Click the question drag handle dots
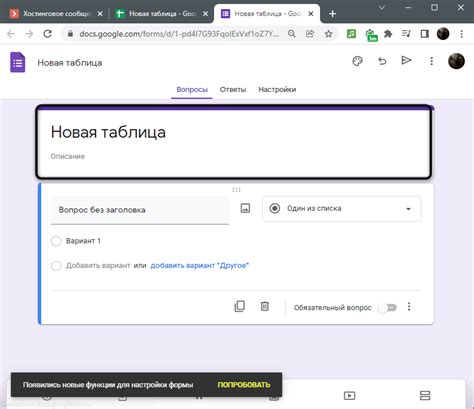Image resolution: width=474 pixels, height=409 pixels. (x=236, y=190)
